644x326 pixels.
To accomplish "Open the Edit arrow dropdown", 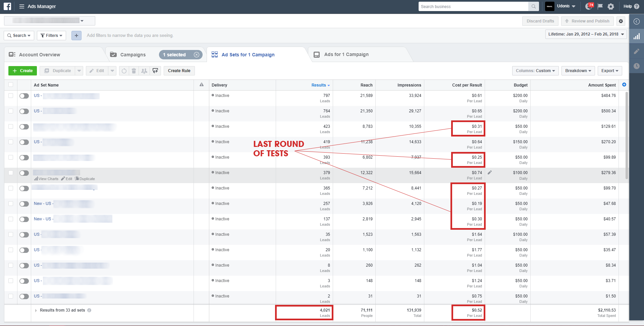I will [x=112, y=71].
